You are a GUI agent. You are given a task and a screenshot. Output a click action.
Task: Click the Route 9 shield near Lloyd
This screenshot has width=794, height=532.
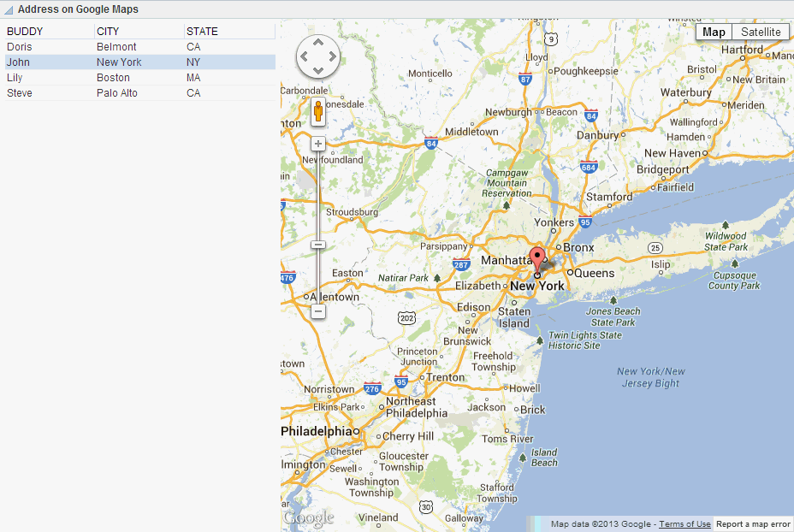coord(551,39)
